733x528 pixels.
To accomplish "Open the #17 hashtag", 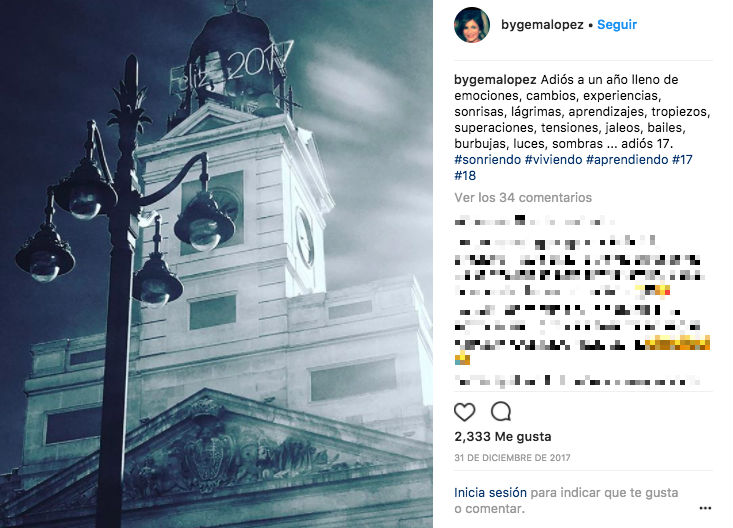I will [x=682, y=159].
